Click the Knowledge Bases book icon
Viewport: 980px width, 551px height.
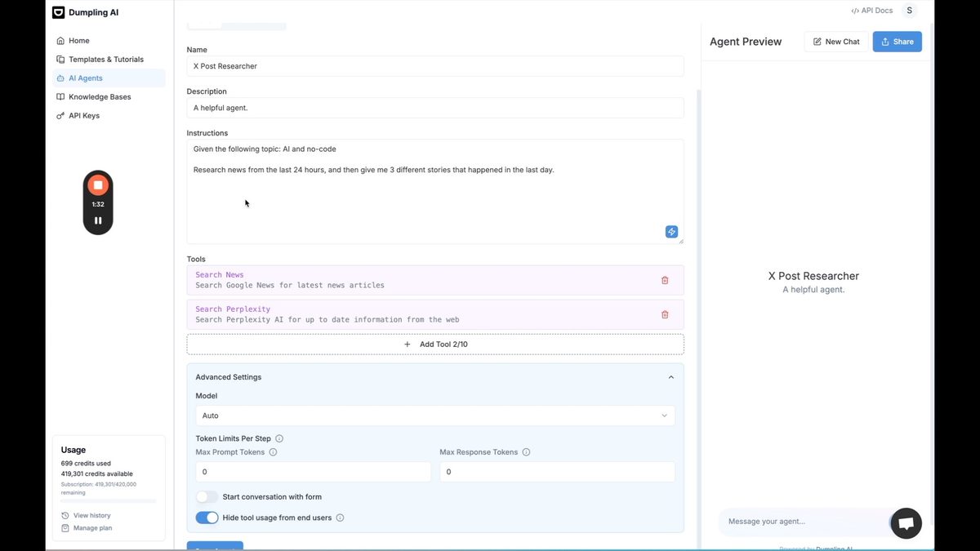[x=60, y=97]
